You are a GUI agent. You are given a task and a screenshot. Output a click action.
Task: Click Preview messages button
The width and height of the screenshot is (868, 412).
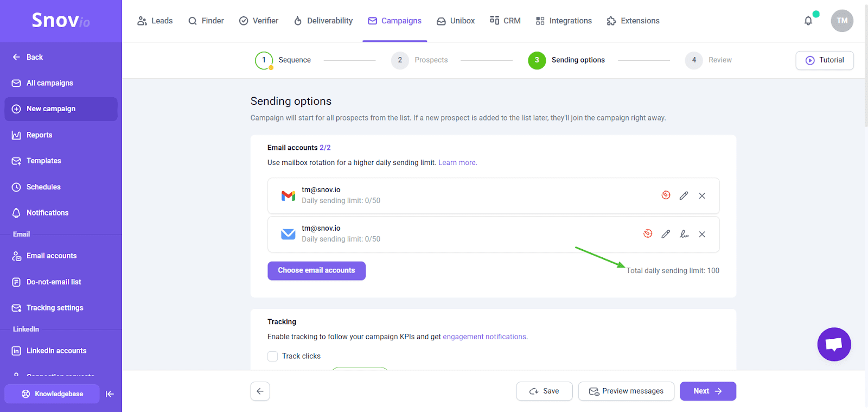click(x=626, y=391)
